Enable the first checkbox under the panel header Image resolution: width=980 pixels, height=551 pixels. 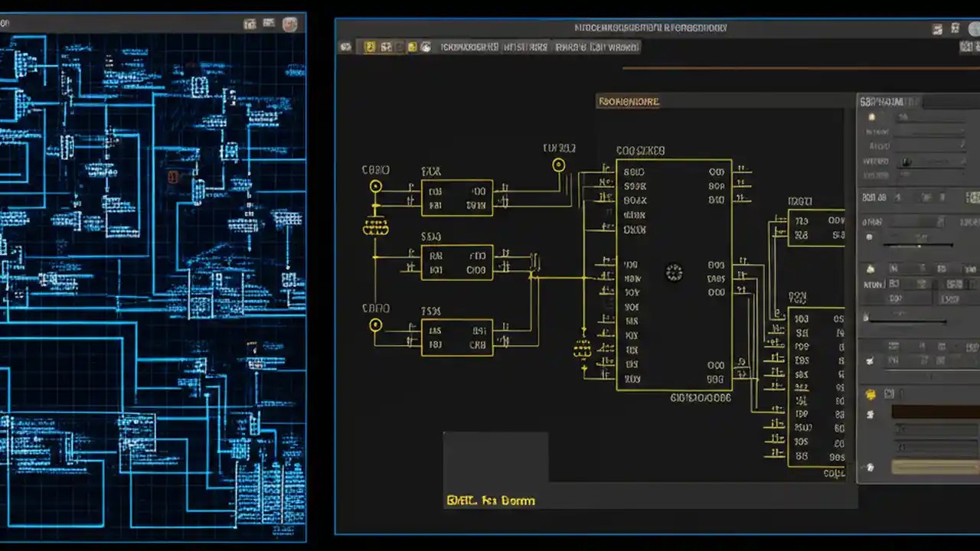click(871, 117)
